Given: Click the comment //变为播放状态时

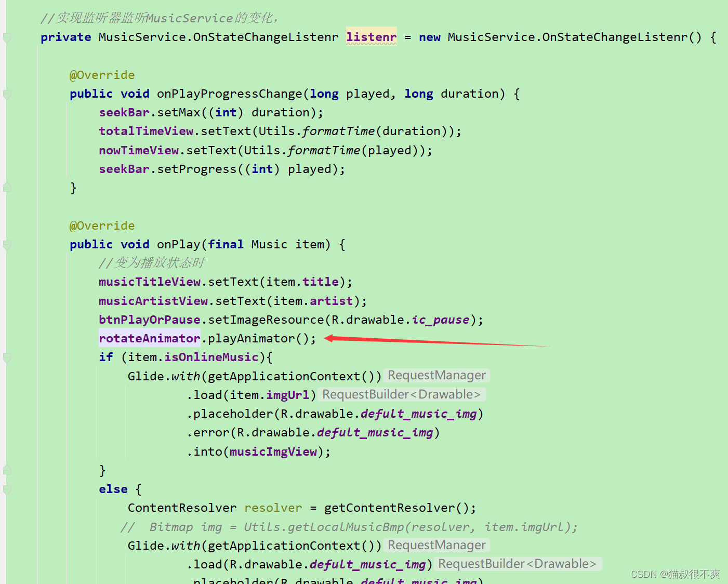Looking at the screenshot, I should [x=152, y=263].
